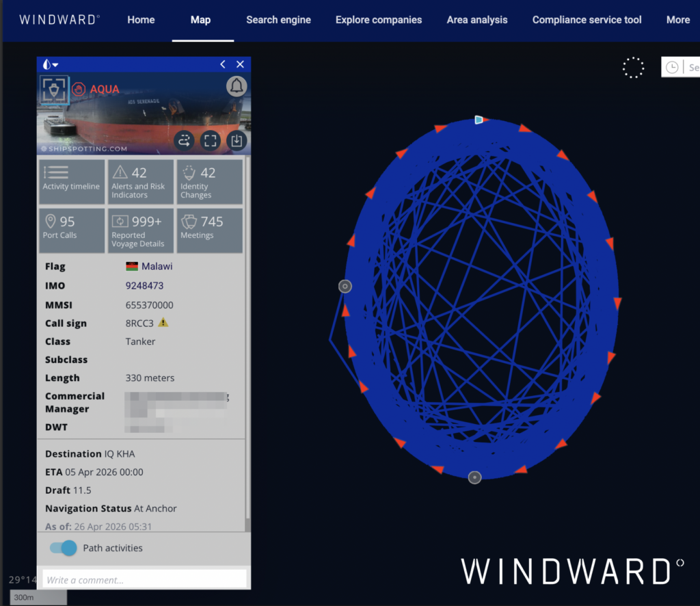Open the More menu in the navigation bar
Image resolution: width=700 pixels, height=606 pixels.
(x=677, y=20)
